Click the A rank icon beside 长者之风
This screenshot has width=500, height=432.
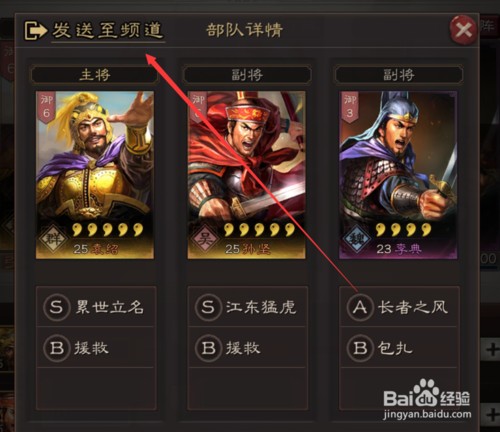click(360, 307)
